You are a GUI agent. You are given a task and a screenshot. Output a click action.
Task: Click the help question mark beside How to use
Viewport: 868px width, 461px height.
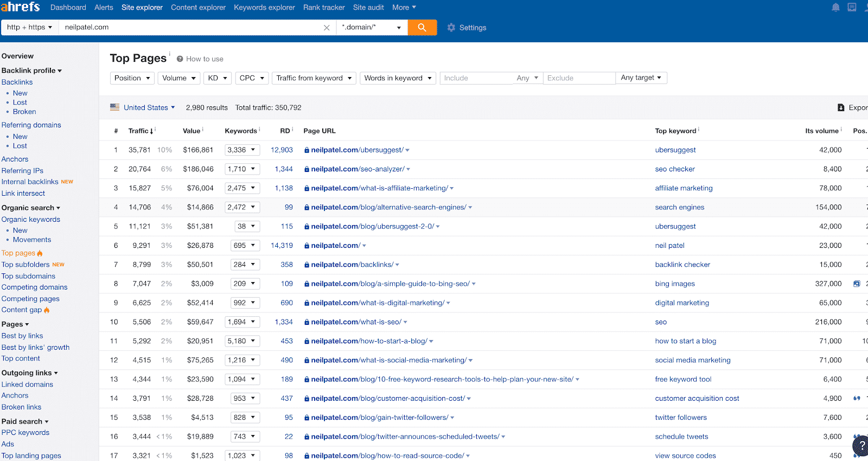180,59
